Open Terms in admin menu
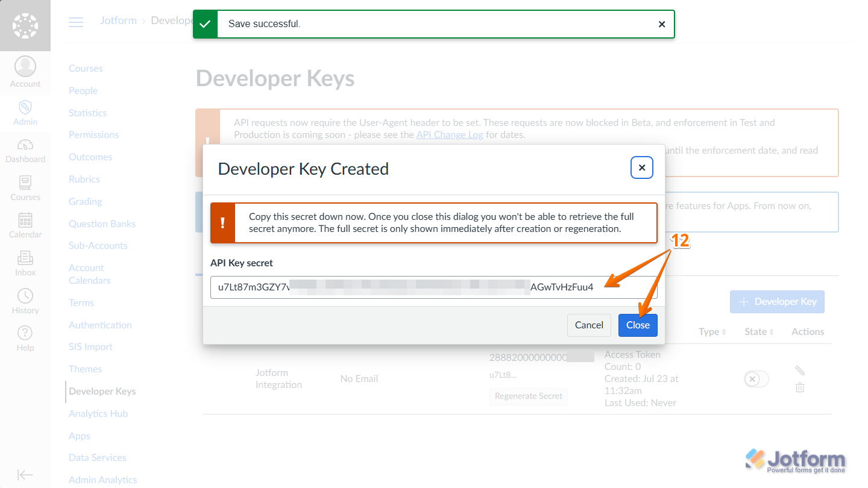This screenshot has height=488, width=868. click(x=81, y=302)
